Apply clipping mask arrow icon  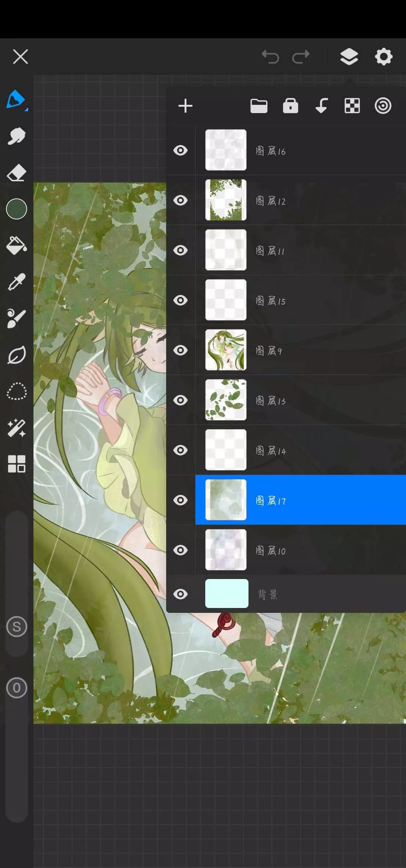(x=321, y=106)
